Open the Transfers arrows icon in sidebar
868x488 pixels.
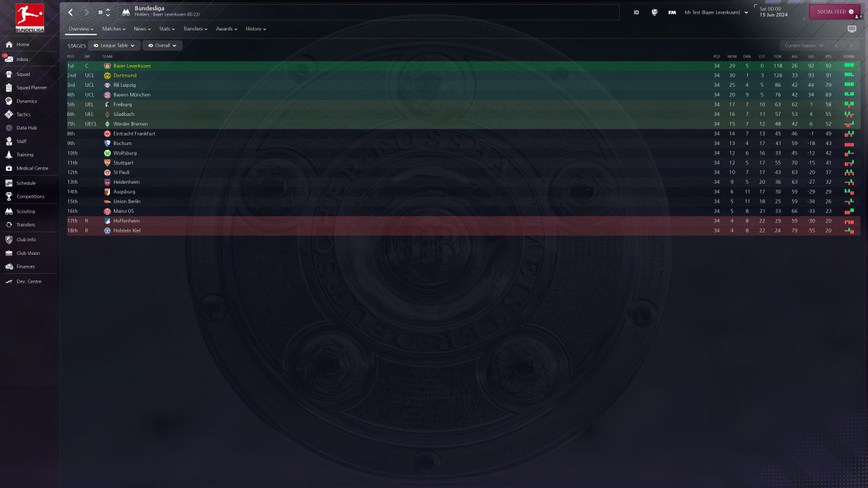(x=9, y=225)
